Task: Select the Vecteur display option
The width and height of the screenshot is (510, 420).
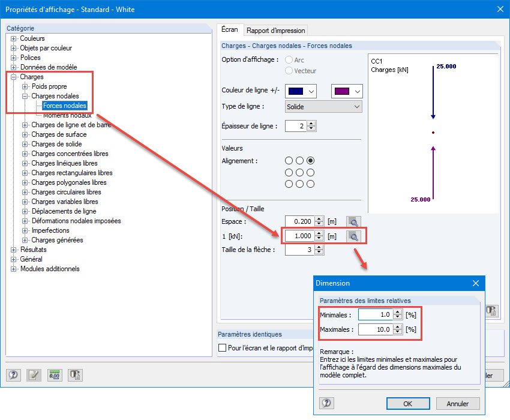Action: 289,71
